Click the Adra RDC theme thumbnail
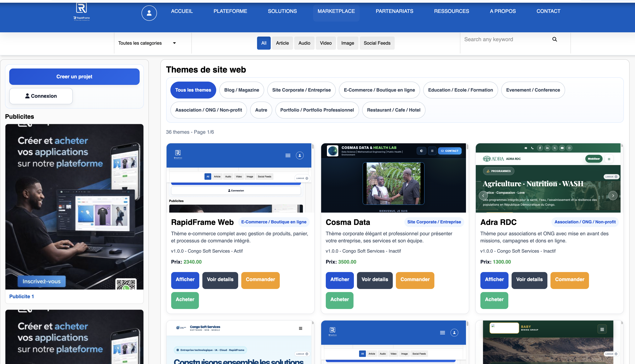This screenshot has height=364, width=635. (548, 178)
